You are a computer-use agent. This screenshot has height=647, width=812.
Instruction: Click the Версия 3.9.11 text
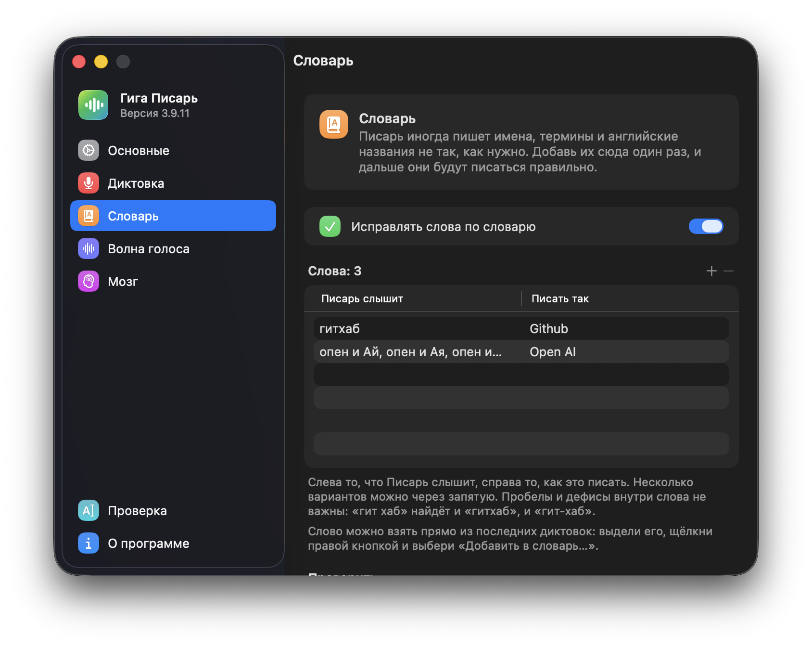[x=155, y=113]
